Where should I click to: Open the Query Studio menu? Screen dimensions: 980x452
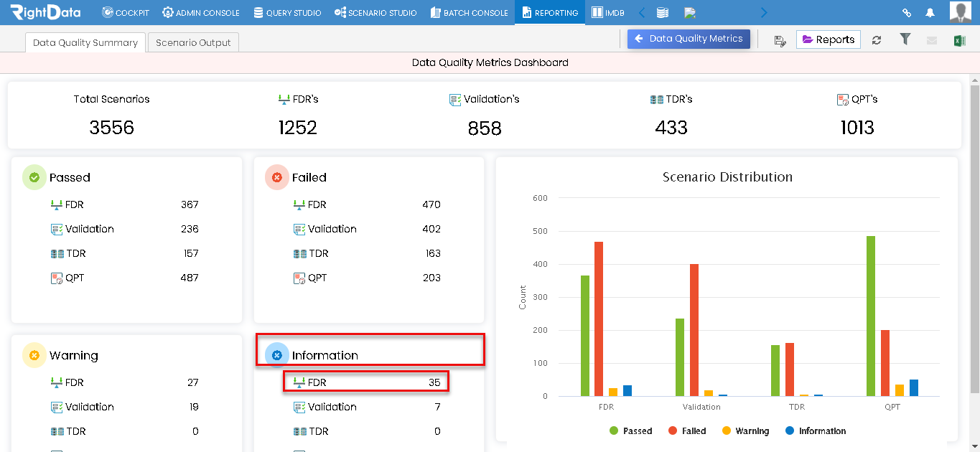[287, 13]
